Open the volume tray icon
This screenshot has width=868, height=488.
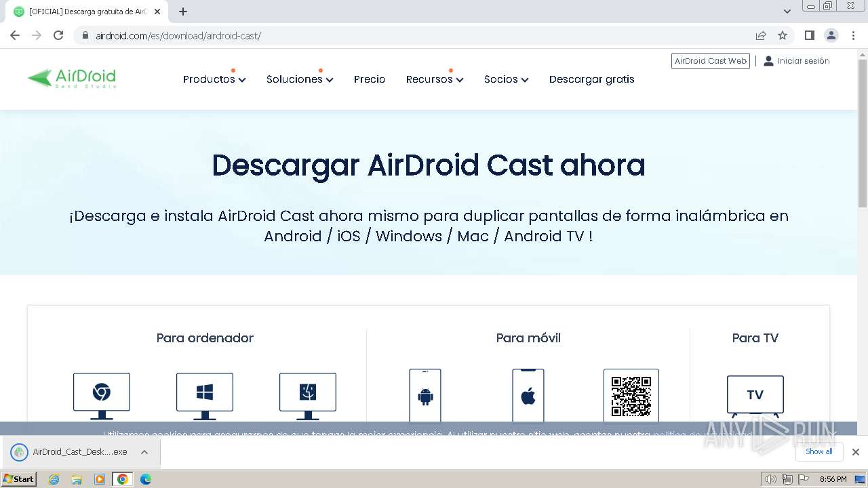point(771,479)
